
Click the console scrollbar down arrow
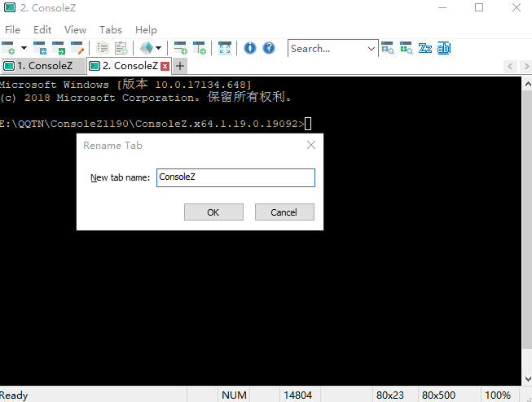(x=528, y=379)
